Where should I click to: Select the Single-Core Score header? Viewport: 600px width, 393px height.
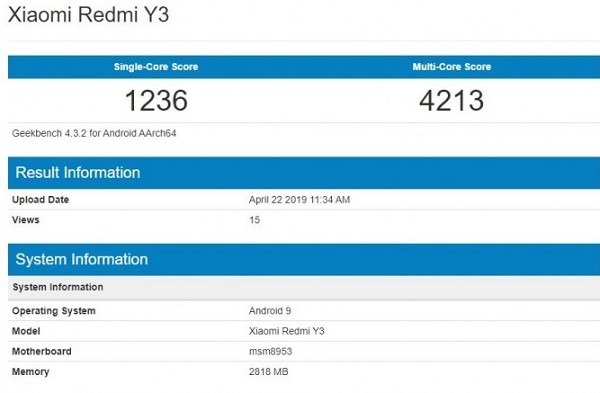point(156,67)
